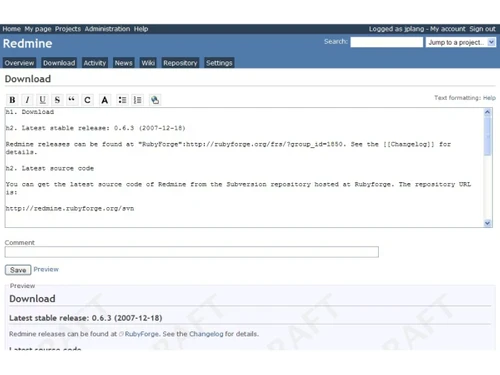
Task: Insert a numbered ordered list
Action: click(137, 100)
